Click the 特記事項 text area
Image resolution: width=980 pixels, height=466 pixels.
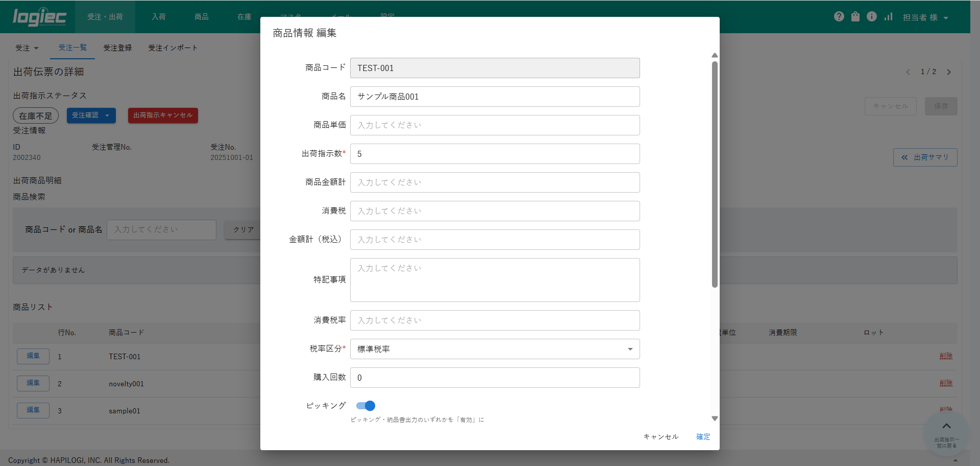pyautogui.click(x=495, y=280)
